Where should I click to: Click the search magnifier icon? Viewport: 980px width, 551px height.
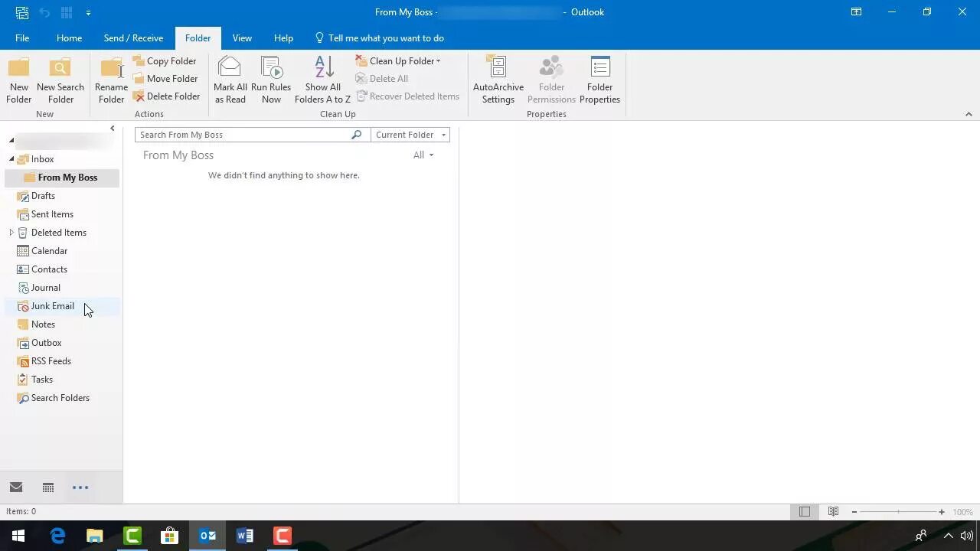356,135
